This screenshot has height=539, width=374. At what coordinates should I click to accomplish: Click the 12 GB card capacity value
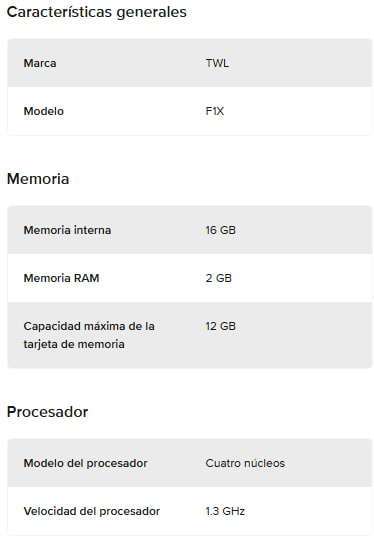[x=221, y=326]
